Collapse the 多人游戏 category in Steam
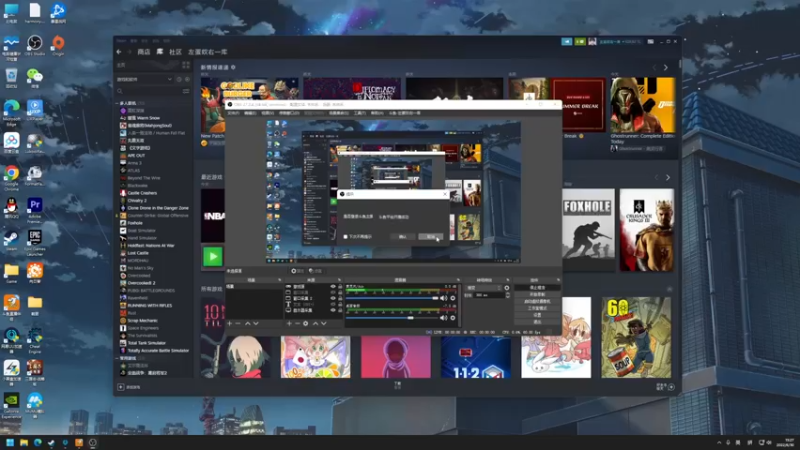 tap(117, 103)
